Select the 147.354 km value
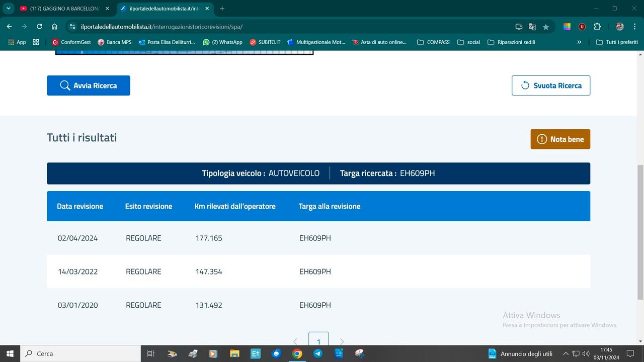The image size is (644, 362). pyautogui.click(x=209, y=271)
